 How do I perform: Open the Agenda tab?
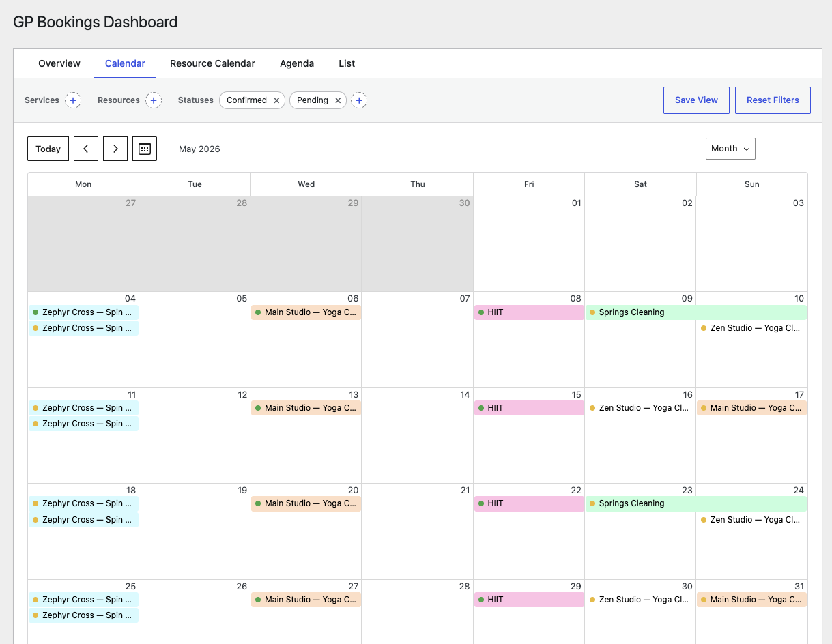[297, 63]
